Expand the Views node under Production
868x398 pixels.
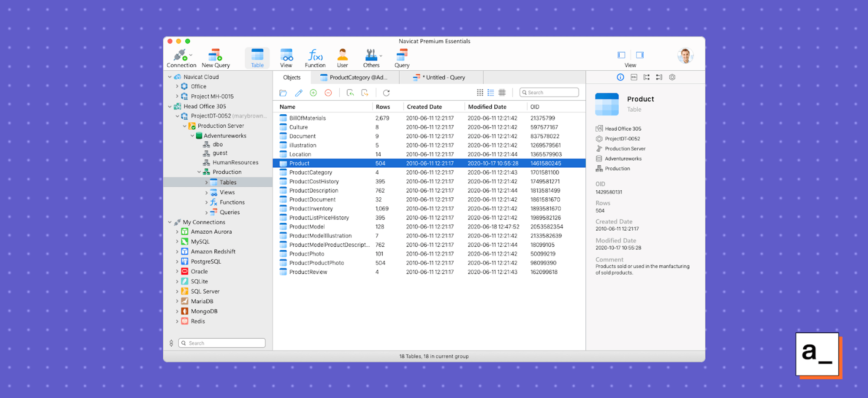pyautogui.click(x=206, y=192)
